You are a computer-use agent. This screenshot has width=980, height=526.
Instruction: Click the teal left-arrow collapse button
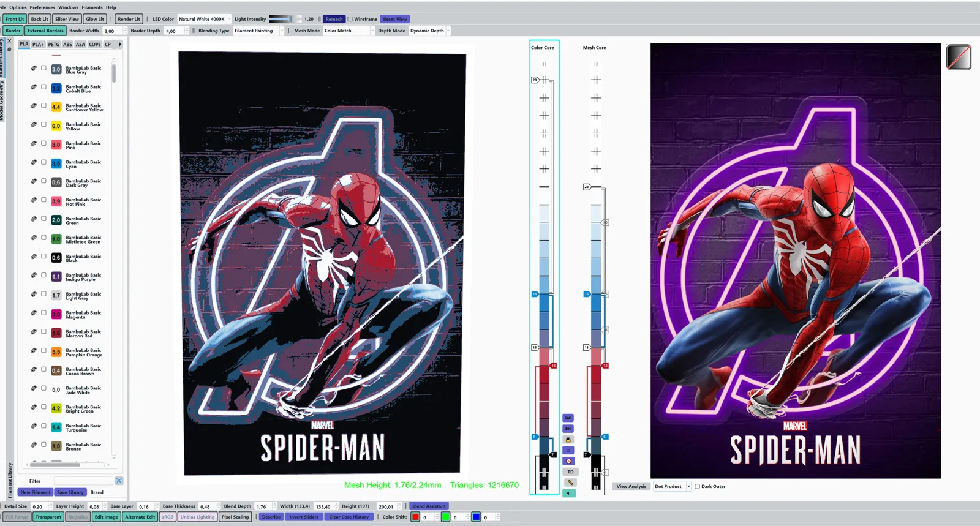tap(569, 493)
